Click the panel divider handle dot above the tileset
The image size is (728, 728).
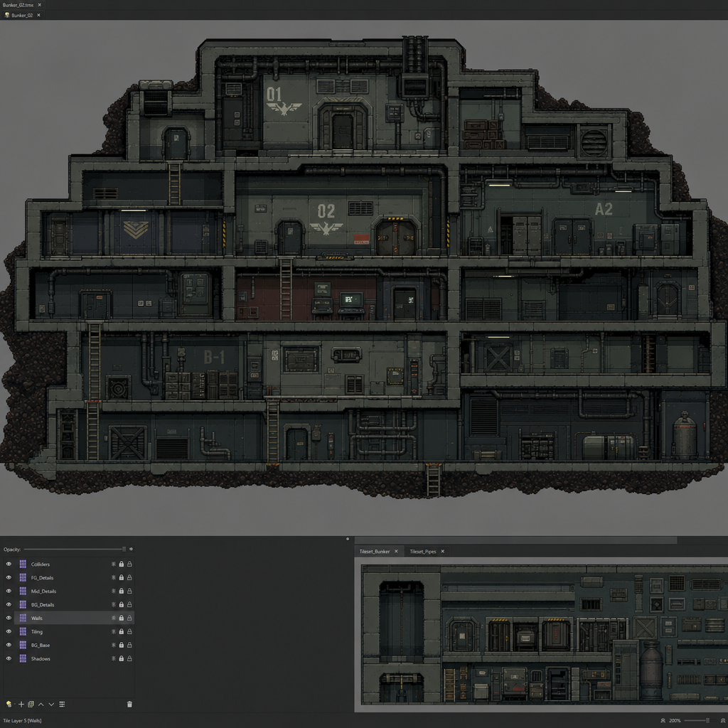(x=348, y=539)
